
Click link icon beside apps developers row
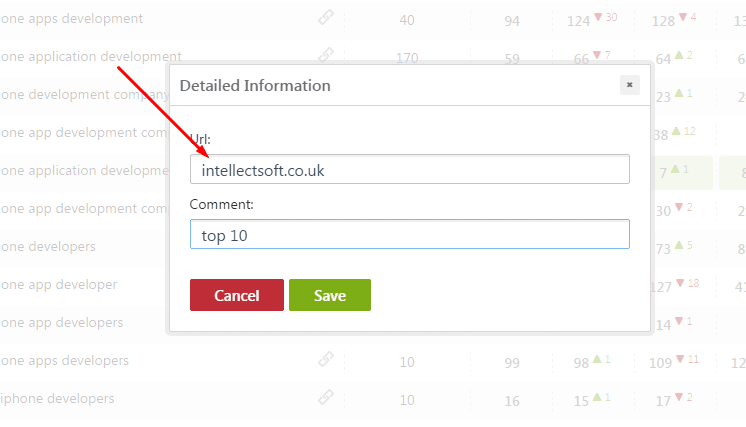(326, 359)
